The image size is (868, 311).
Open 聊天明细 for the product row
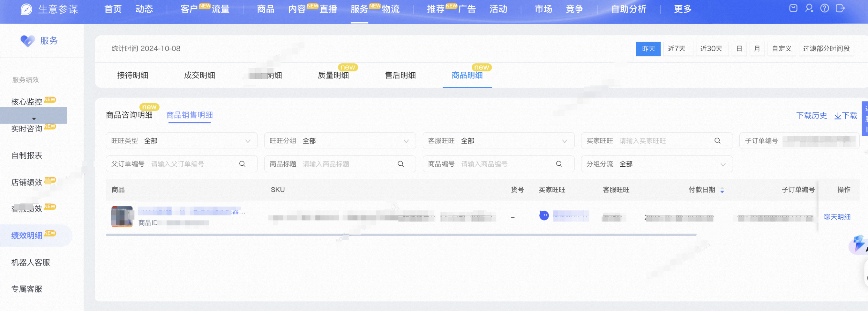pos(837,217)
